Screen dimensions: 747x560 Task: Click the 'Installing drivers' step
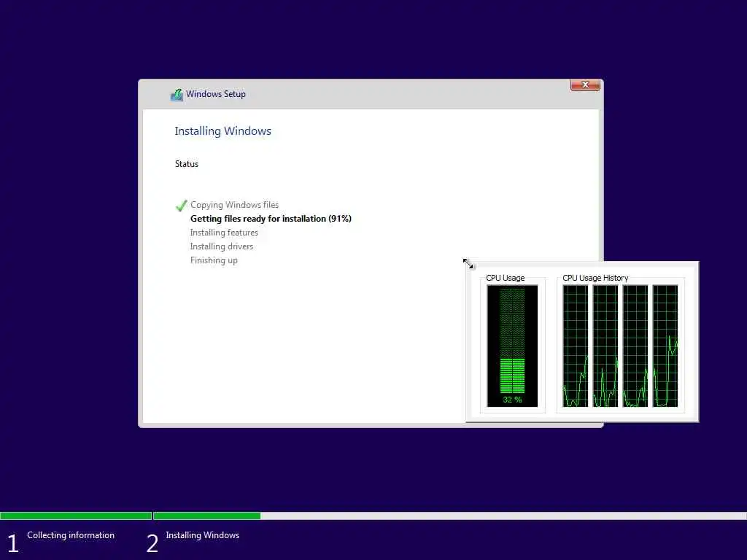(222, 246)
